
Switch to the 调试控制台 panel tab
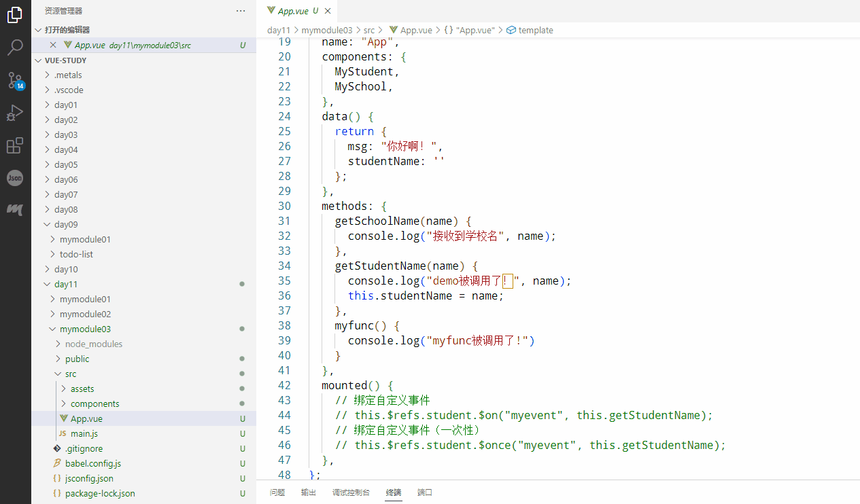351,492
